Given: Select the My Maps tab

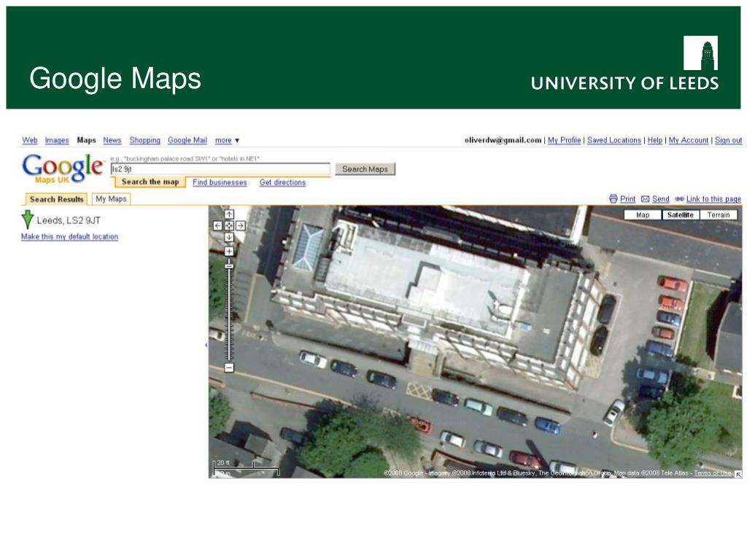Looking at the screenshot, I should [x=111, y=198].
